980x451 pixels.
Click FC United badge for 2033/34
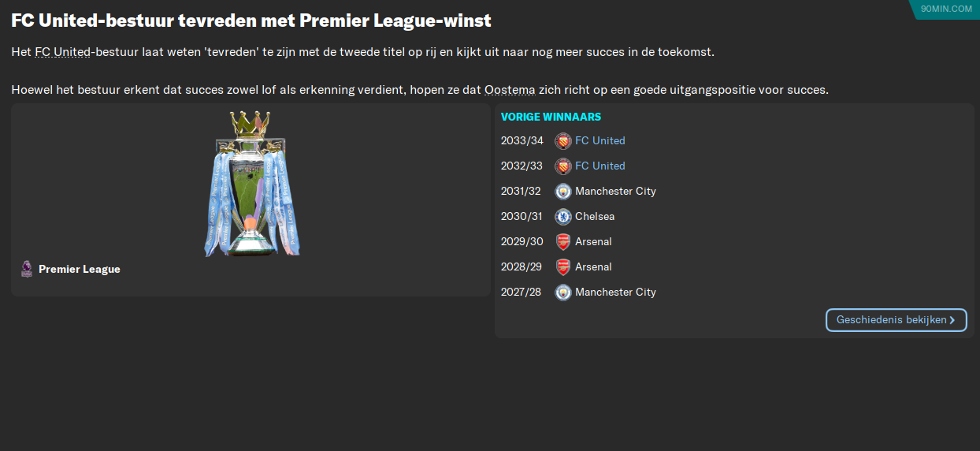coord(562,141)
